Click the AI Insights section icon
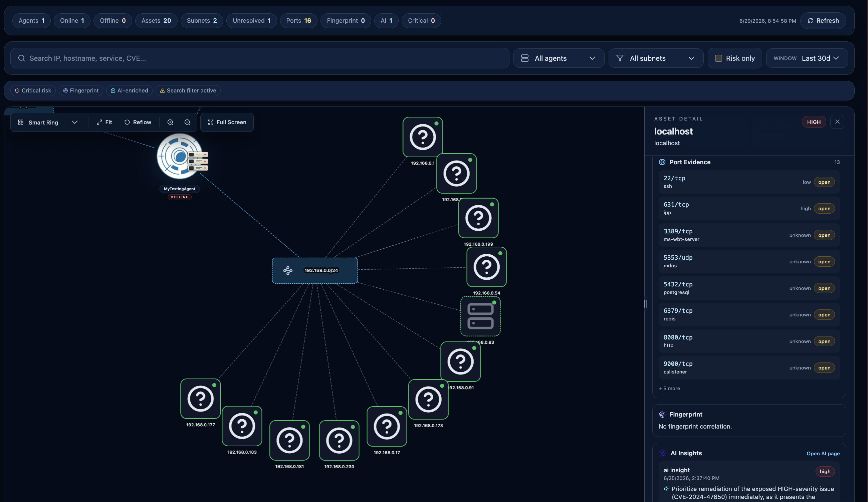 (x=663, y=453)
